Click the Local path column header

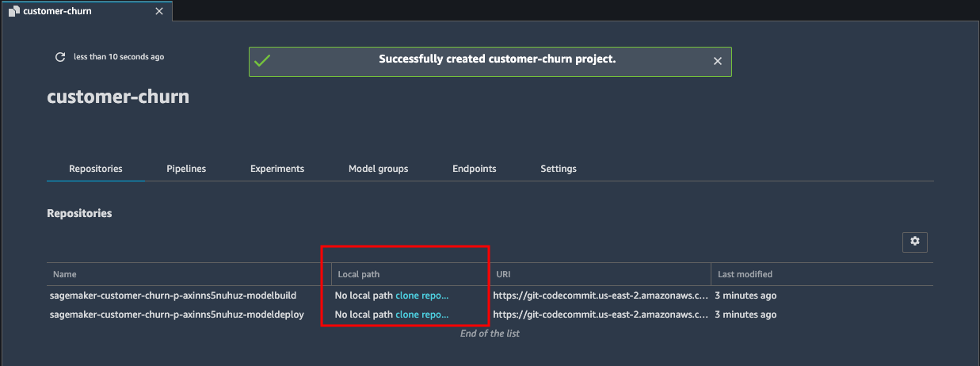pos(359,274)
